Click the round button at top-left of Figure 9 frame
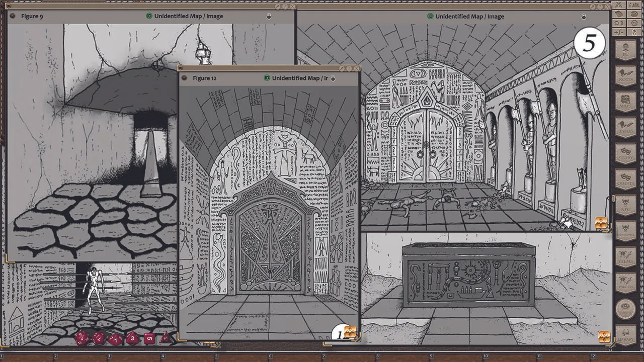 tap(9, 6)
